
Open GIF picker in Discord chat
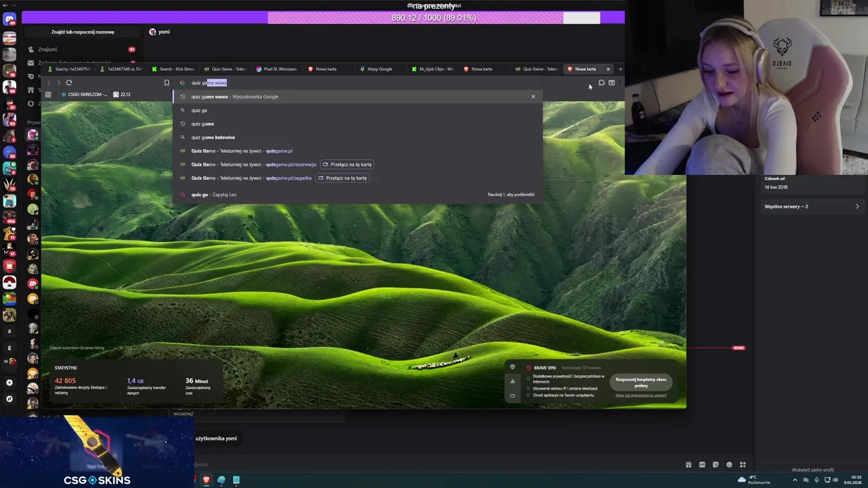pyautogui.click(x=702, y=464)
